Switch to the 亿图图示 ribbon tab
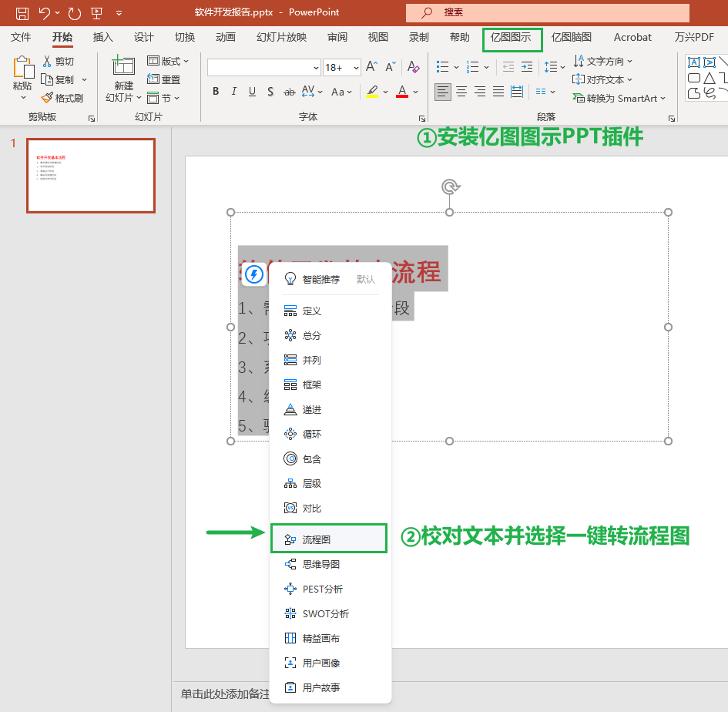This screenshot has width=728, height=712. (x=513, y=37)
